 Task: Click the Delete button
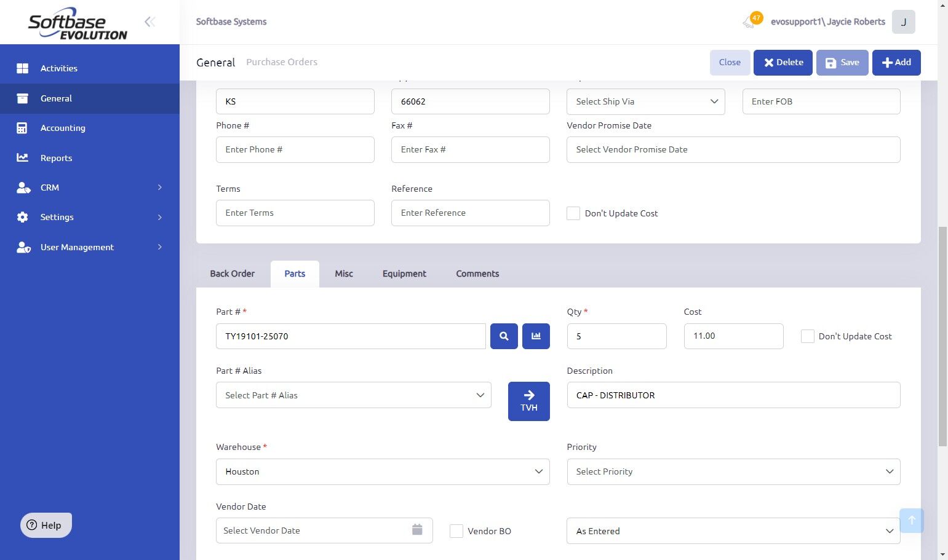783,63
